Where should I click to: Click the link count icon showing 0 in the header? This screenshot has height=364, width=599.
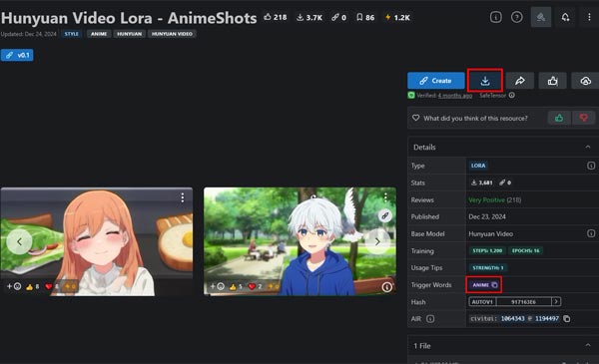click(x=338, y=17)
